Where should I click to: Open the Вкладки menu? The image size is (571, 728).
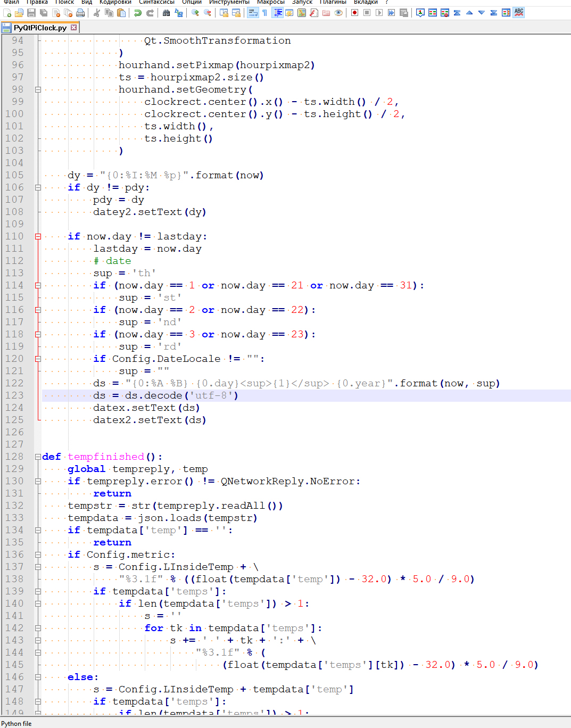click(x=366, y=2)
